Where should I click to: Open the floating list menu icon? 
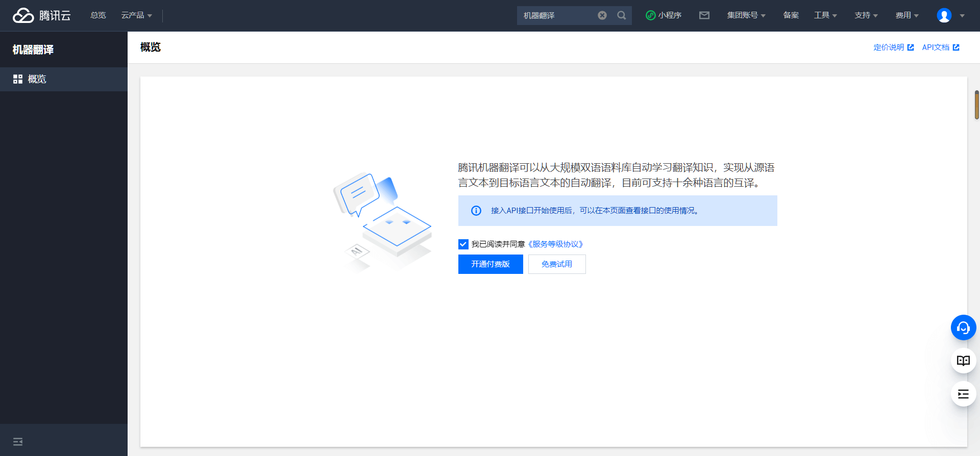(963, 394)
